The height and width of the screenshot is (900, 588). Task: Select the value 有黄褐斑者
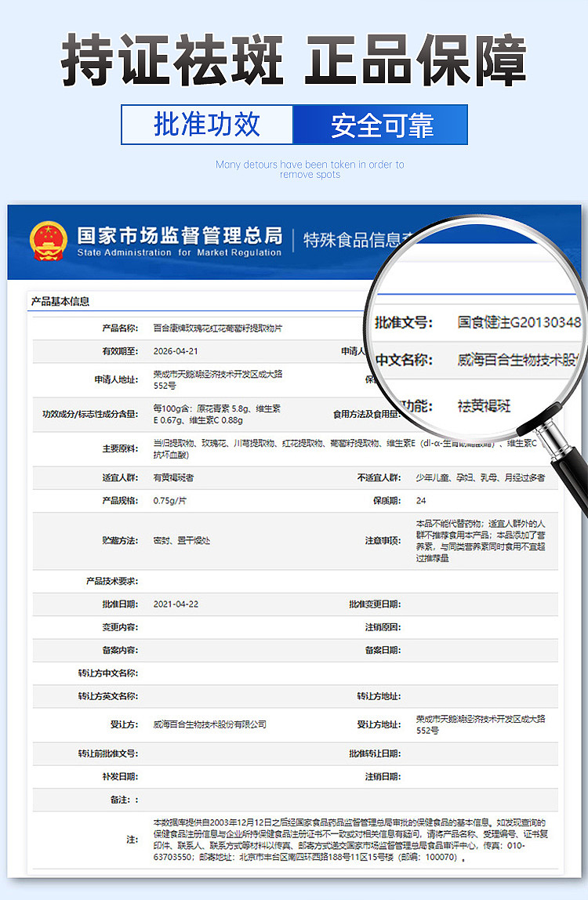pyautogui.click(x=173, y=477)
